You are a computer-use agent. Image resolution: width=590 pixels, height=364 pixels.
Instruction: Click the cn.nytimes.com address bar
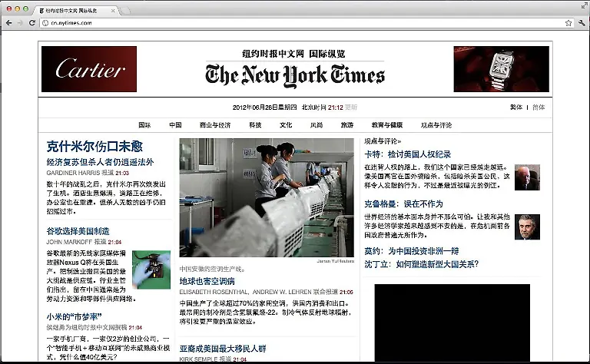tap(305, 23)
